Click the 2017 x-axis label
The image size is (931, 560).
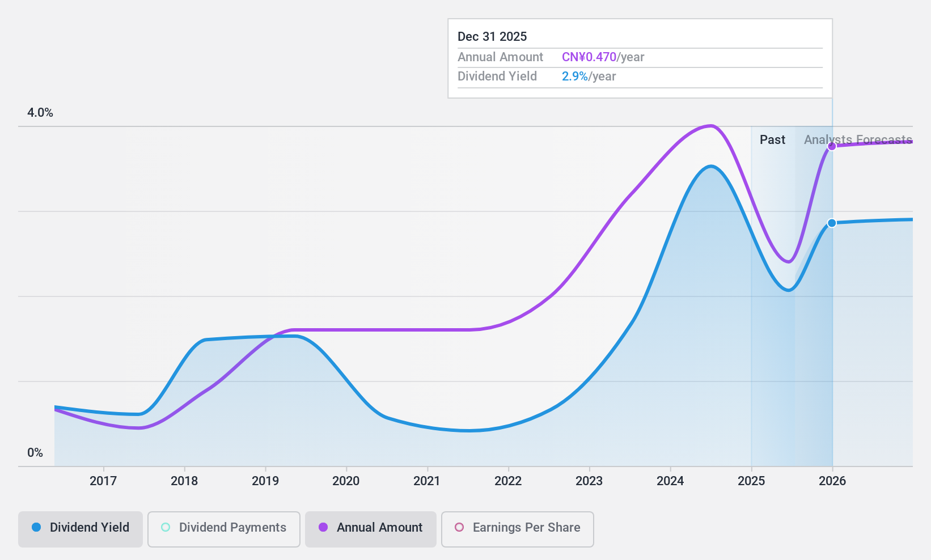tap(103, 481)
